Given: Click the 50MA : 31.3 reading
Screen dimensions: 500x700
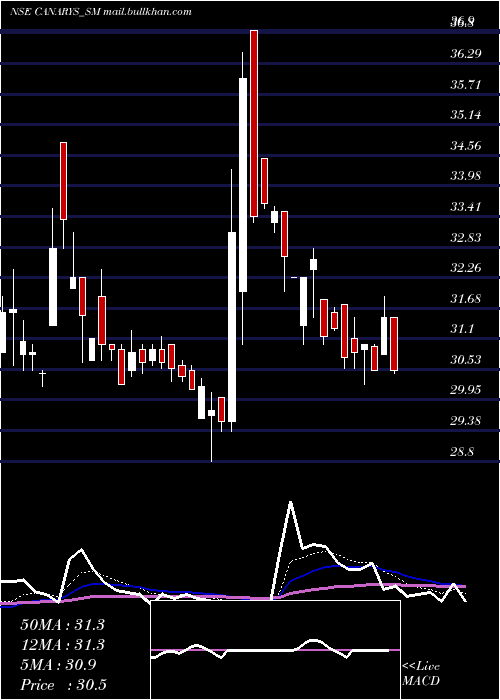Looking at the screenshot, I should [62, 625].
